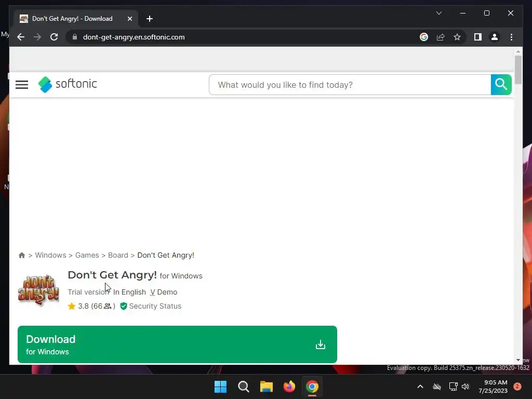Screen dimensions: 532x399
Task: Open the notification badge showing 2
Action: 517,387
